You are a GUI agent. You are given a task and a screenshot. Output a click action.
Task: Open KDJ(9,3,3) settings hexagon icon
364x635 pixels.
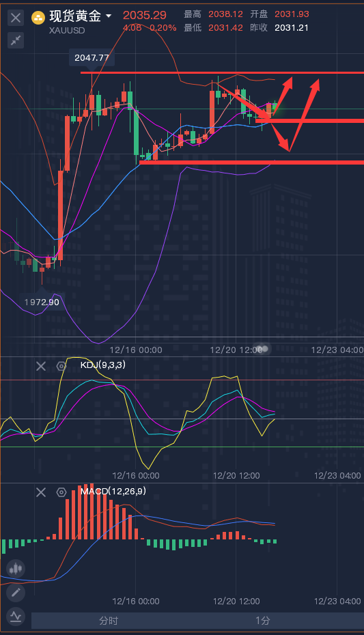point(61,367)
